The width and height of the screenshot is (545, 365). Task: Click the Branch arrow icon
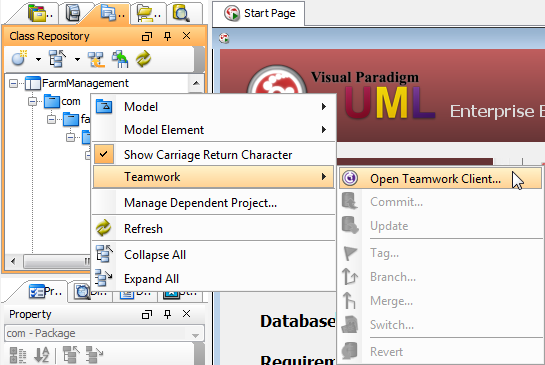coord(350,277)
